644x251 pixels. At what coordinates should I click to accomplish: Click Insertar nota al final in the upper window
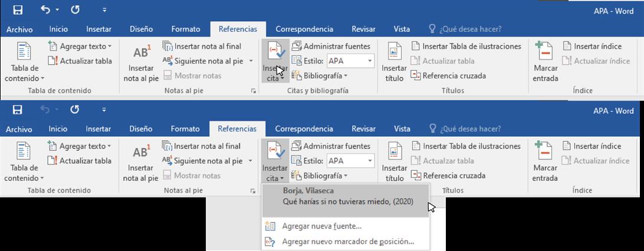(x=202, y=47)
